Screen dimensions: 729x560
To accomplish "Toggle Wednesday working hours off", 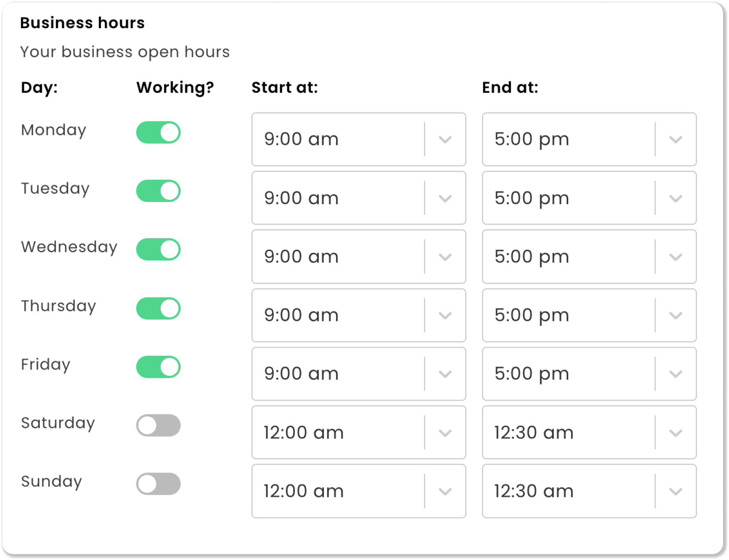I will coord(158,249).
